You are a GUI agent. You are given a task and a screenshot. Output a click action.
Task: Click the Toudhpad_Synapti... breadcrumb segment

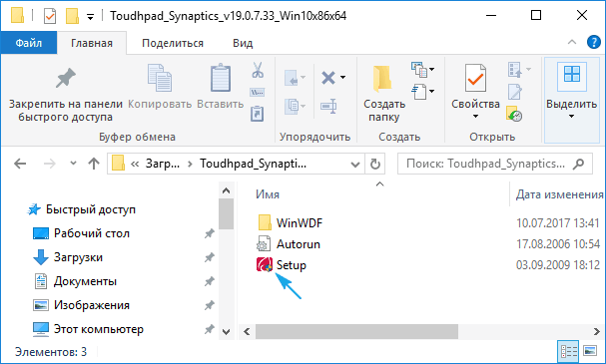[254, 165]
